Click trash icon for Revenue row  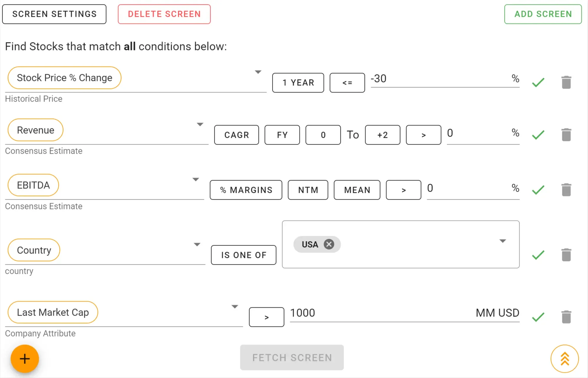(566, 135)
